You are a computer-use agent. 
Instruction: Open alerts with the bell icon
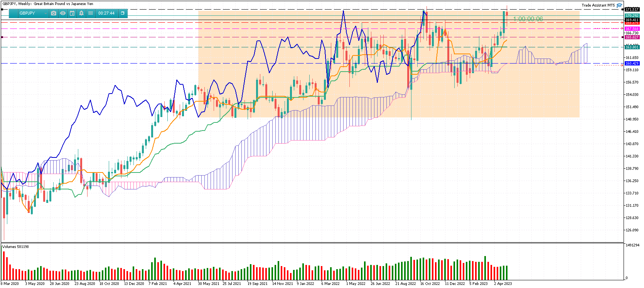click(x=81, y=13)
